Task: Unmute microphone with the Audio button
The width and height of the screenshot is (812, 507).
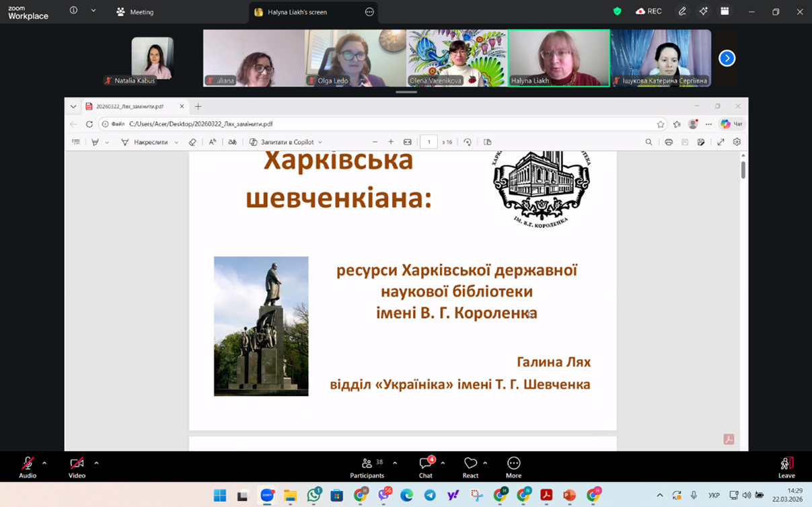Action: point(28,466)
